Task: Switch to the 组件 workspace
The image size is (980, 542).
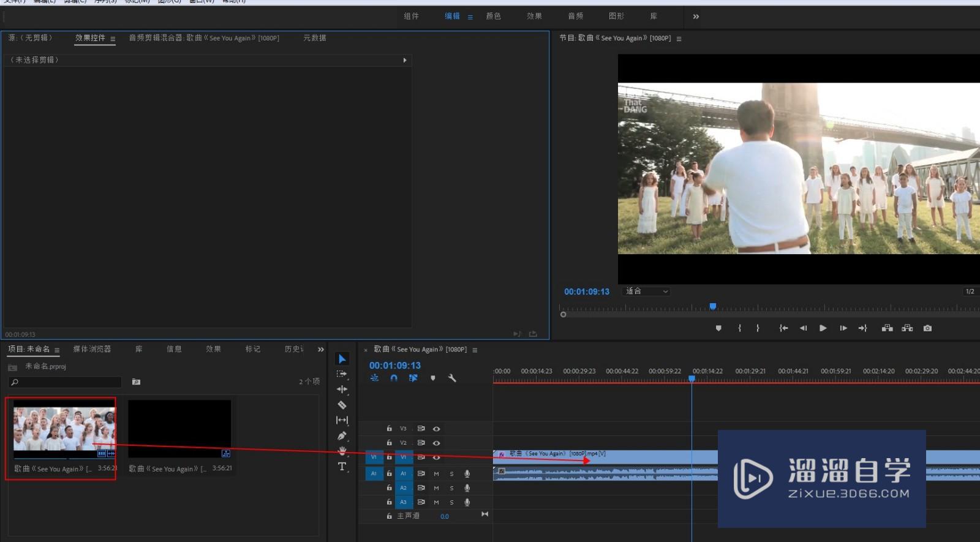Action: (x=412, y=16)
